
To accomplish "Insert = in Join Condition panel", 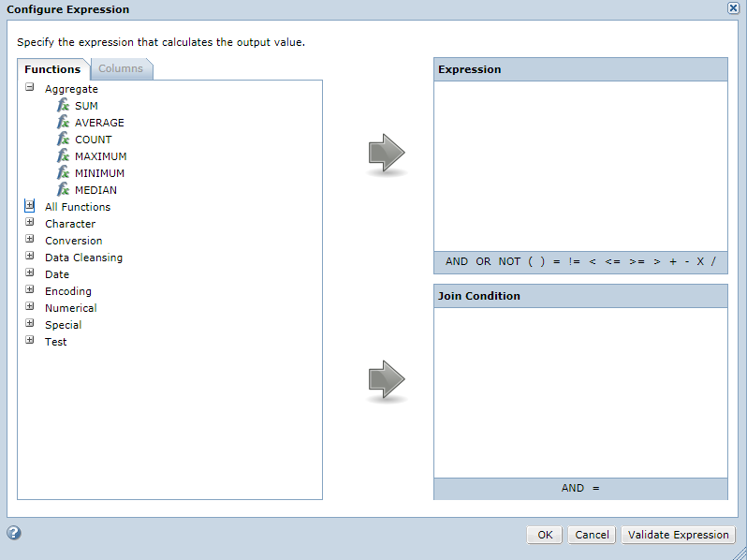I will 595,488.
